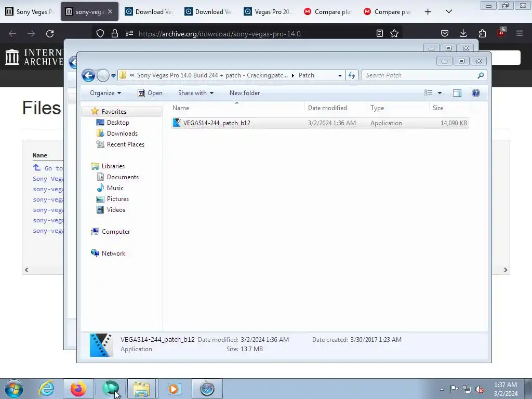
Task: Click large file thumbnail in details pane
Action: point(101,345)
